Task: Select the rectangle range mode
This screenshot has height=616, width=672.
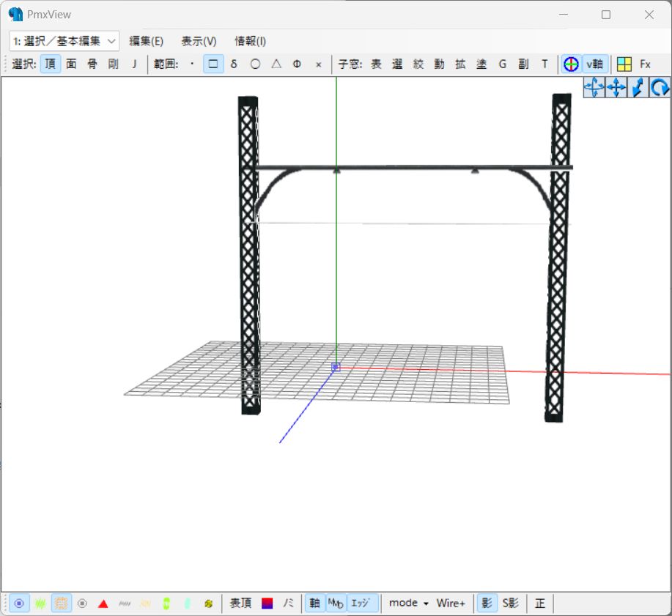Action: pyautogui.click(x=213, y=64)
